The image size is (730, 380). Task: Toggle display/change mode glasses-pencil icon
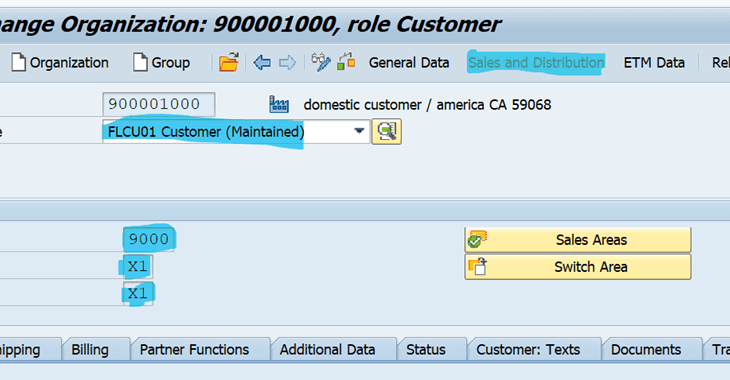[x=321, y=62]
